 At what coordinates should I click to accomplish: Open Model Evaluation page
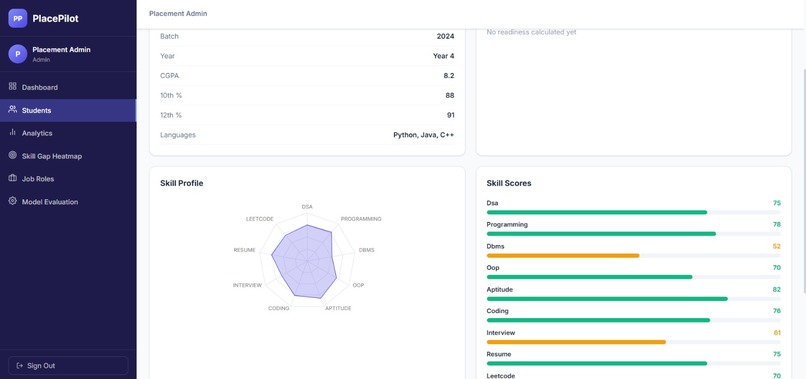pos(68,202)
